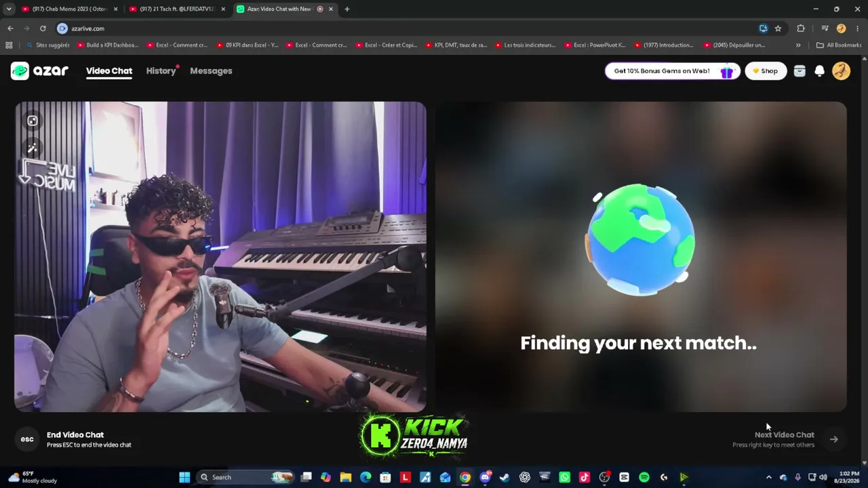This screenshot has width=868, height=488.
Task: Open the Chrome profile avatar in toolbar
Action: coord(841,28)
